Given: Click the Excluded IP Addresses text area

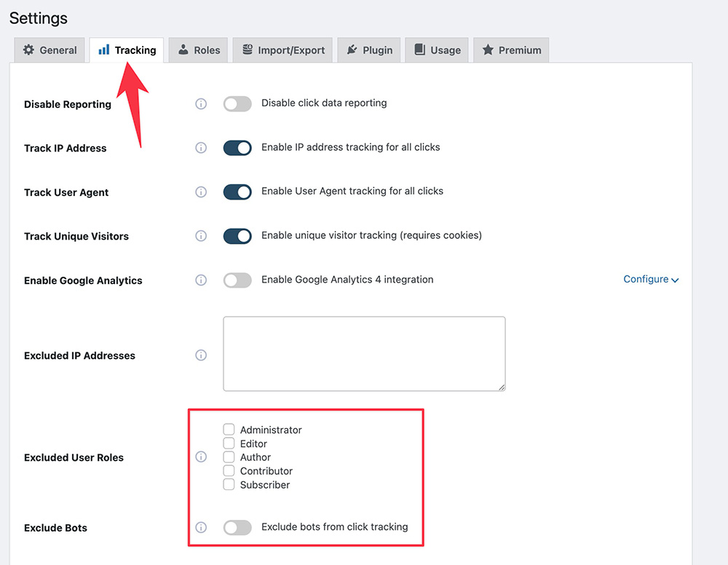Looking at the screenshot, I should click(x=364, y=354).
